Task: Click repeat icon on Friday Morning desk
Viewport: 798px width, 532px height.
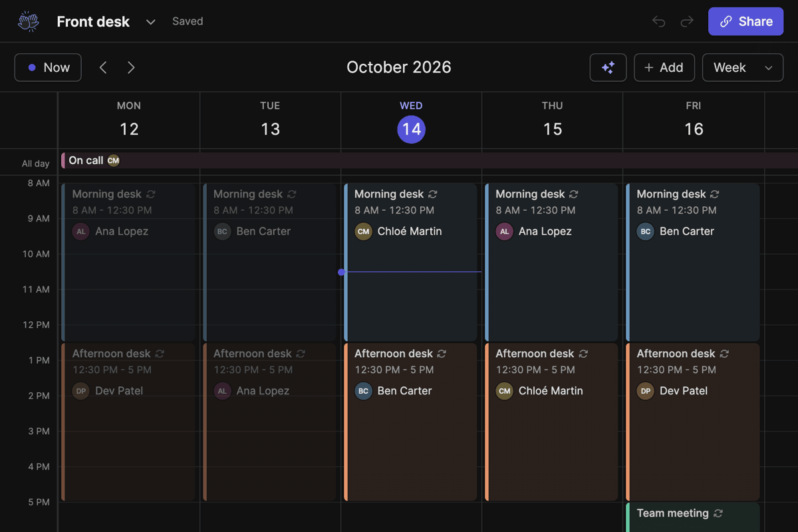Action: tap(715, 194)
